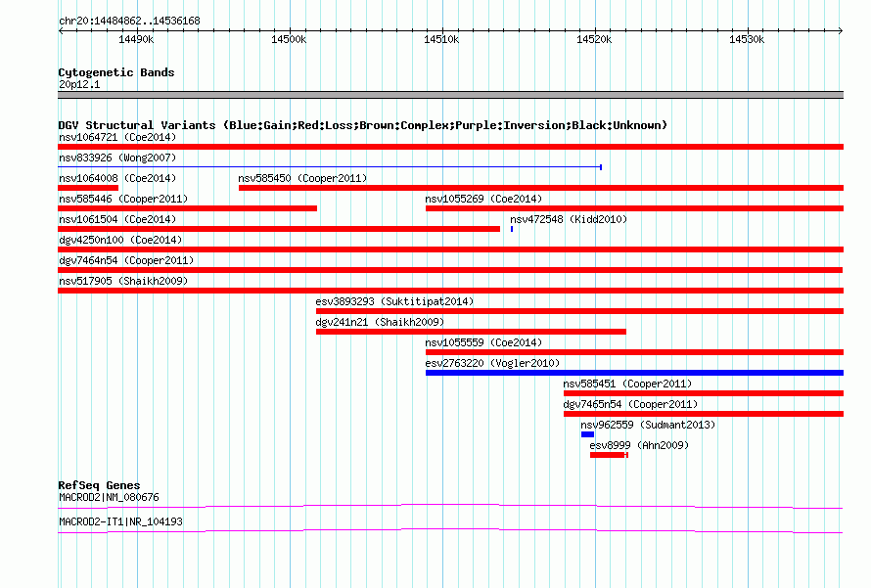Click the ruler's left arrow end
Viewport: 871px width, 588px height.
[61, 31]
